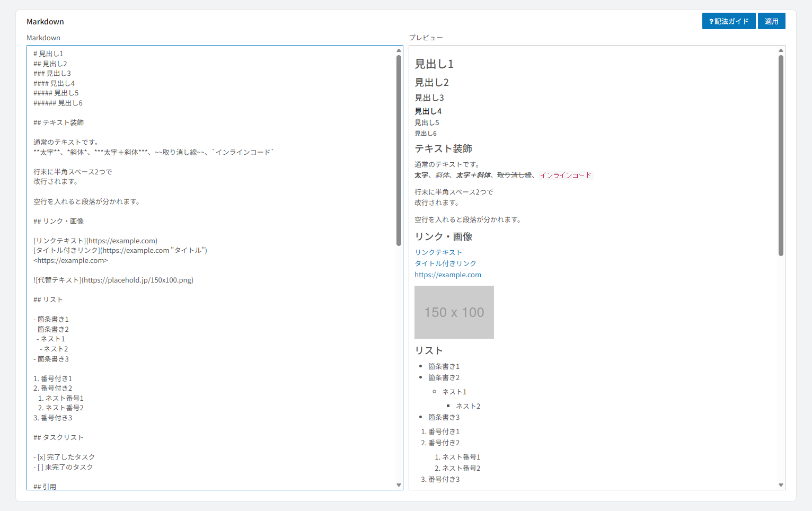Open the タイトル付きリンク link in preview
Viewport: 812px width, 511px height.
tap(445, 263)
